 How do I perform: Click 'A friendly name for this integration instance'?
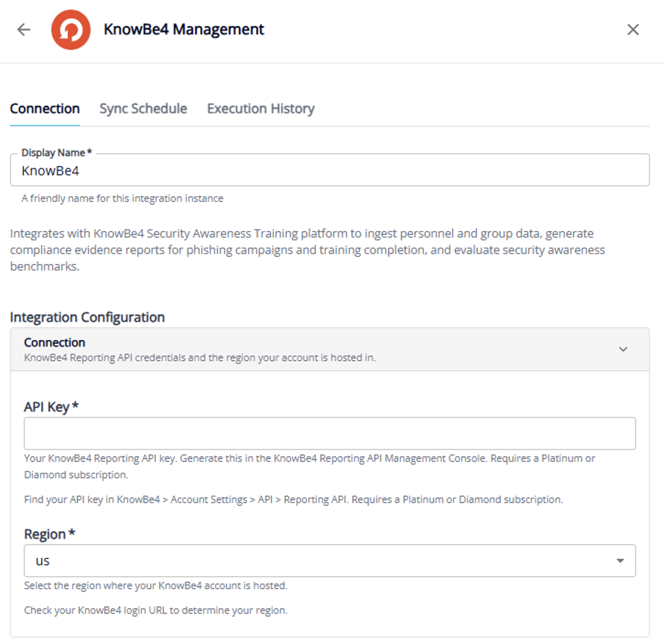click(123, 199)
